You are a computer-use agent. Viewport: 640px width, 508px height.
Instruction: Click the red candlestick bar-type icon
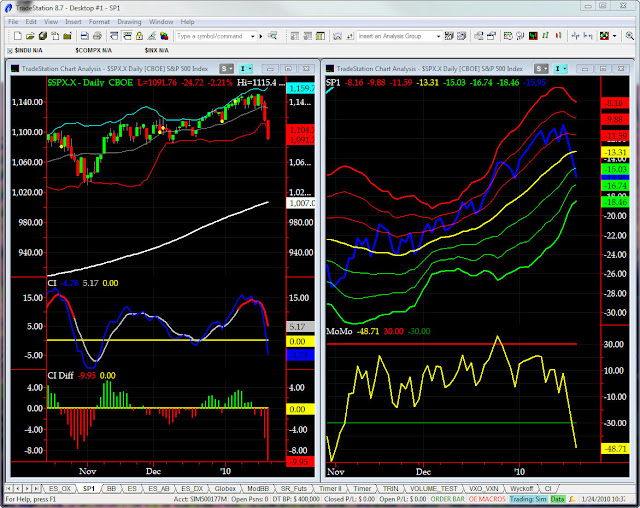[x=558, y=36]
